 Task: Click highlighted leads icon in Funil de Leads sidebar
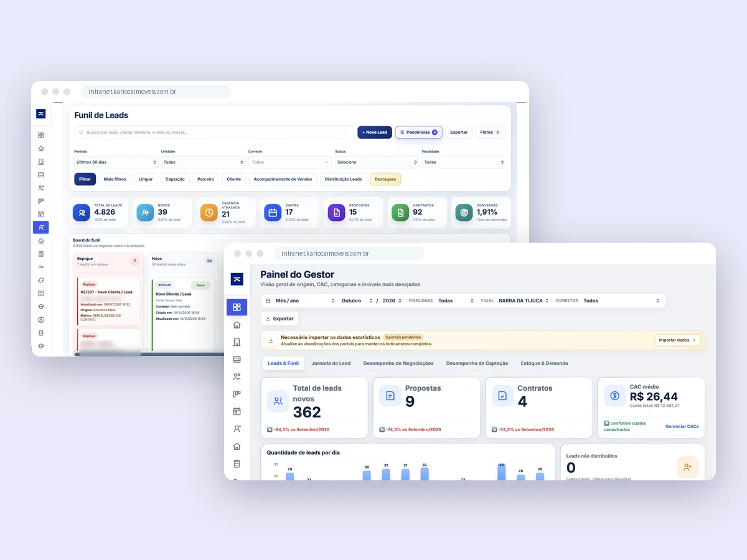41,227
